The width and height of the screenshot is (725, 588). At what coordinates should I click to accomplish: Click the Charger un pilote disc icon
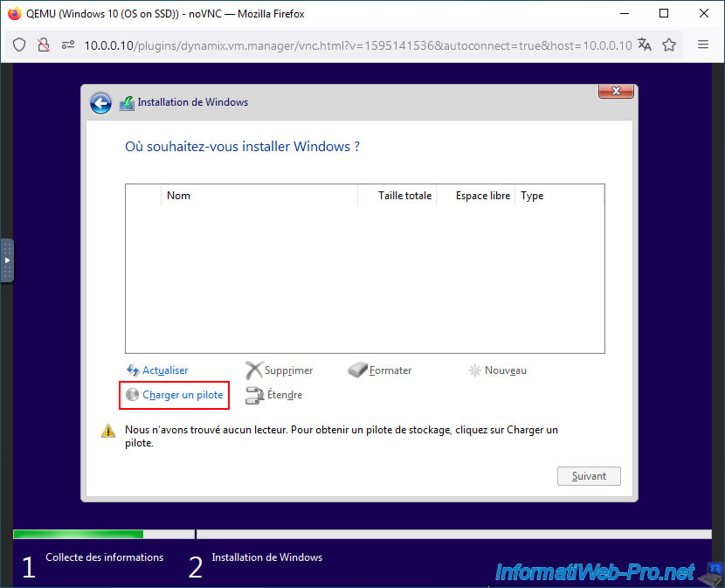132,395
